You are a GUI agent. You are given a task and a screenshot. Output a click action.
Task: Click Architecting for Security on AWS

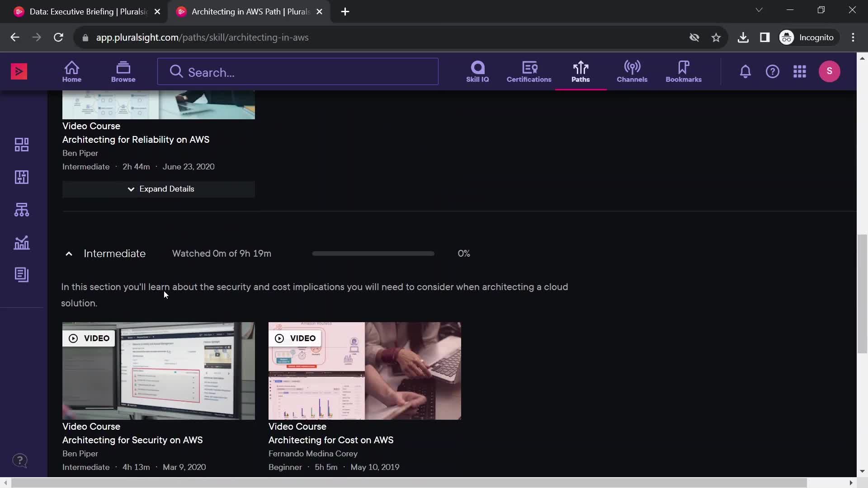(132, 440)
